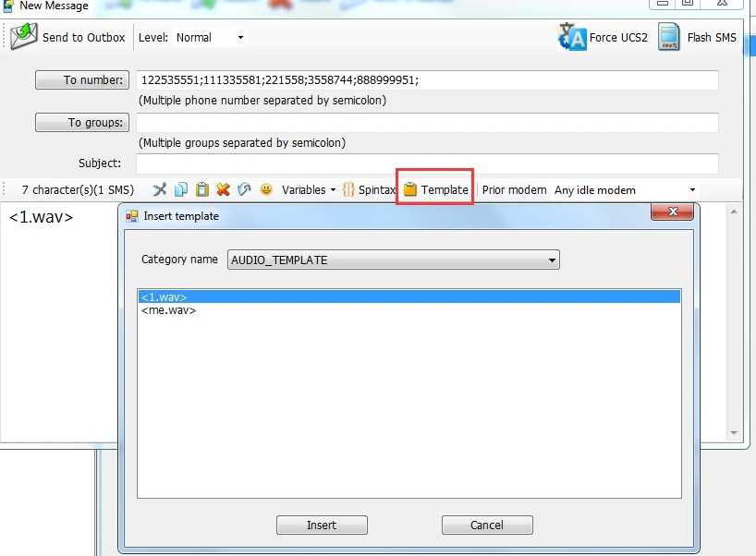
Task: Click scroll up arrow of message area
Action: pos(734,212)
